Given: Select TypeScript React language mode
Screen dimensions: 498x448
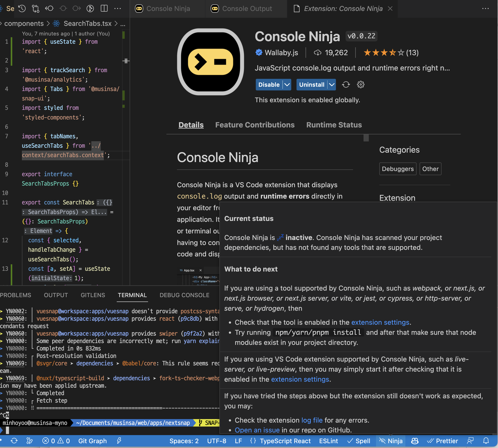Looking at the screenshot, I should (x=285, y=441).
